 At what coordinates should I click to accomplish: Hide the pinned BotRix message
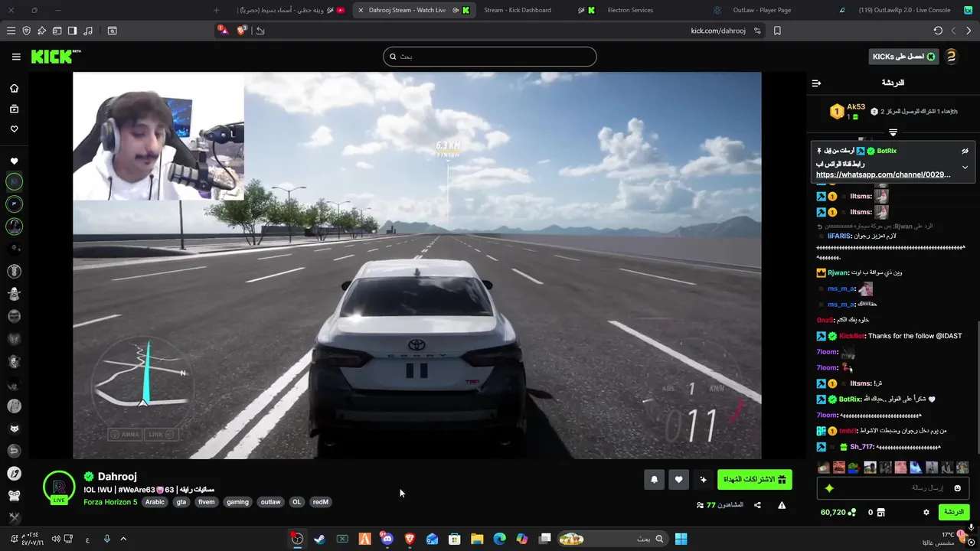click(965, 151)
